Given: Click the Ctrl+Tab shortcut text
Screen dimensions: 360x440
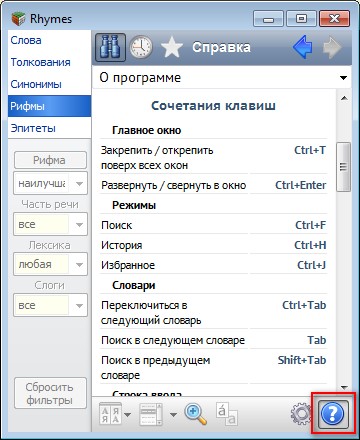Looking at the screenshot, I should click(304, 305).
